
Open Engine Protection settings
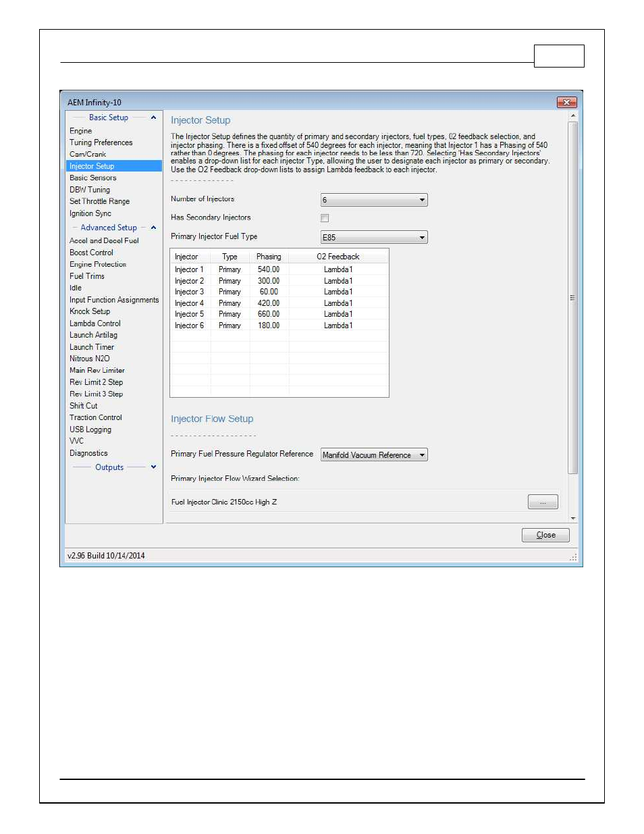(98, 264)
